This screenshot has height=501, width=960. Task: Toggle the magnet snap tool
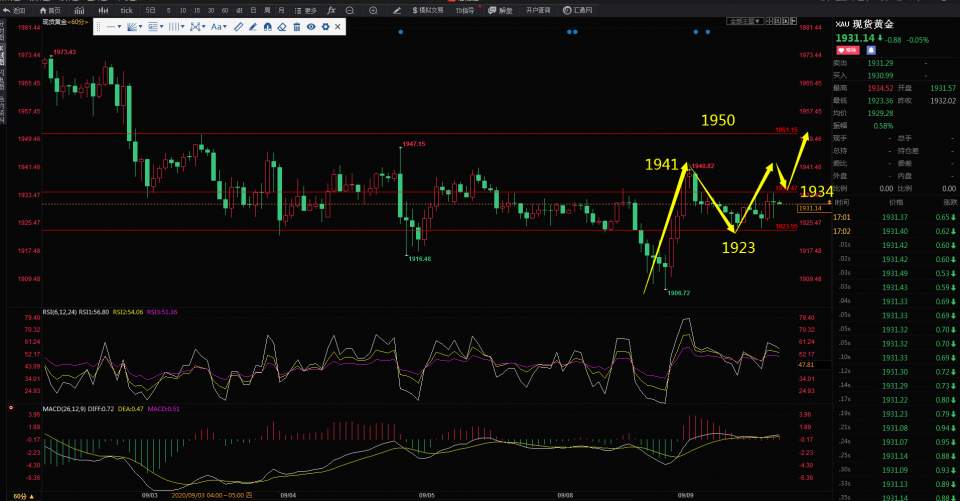click(268, 27)
